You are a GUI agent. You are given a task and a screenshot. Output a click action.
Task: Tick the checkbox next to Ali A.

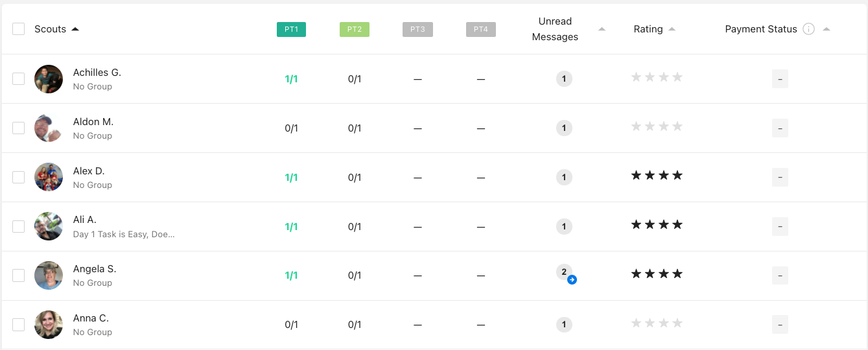click(19, 226)
